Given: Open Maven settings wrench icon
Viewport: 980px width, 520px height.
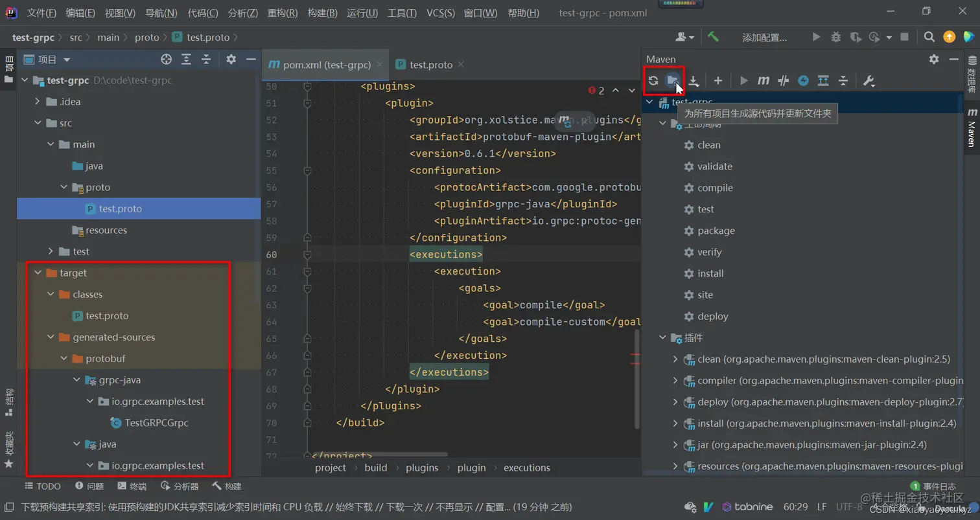Looking at the screenshot, I should [x=869, y=81].
